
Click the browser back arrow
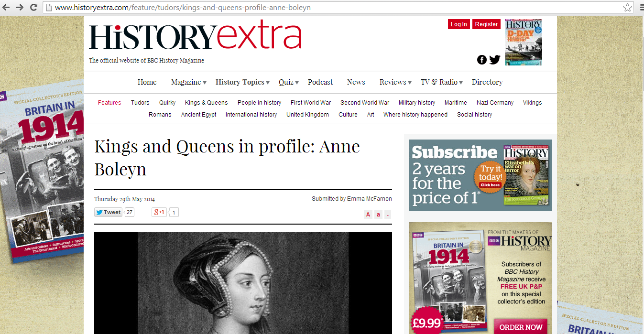click(x=6, y=7)
